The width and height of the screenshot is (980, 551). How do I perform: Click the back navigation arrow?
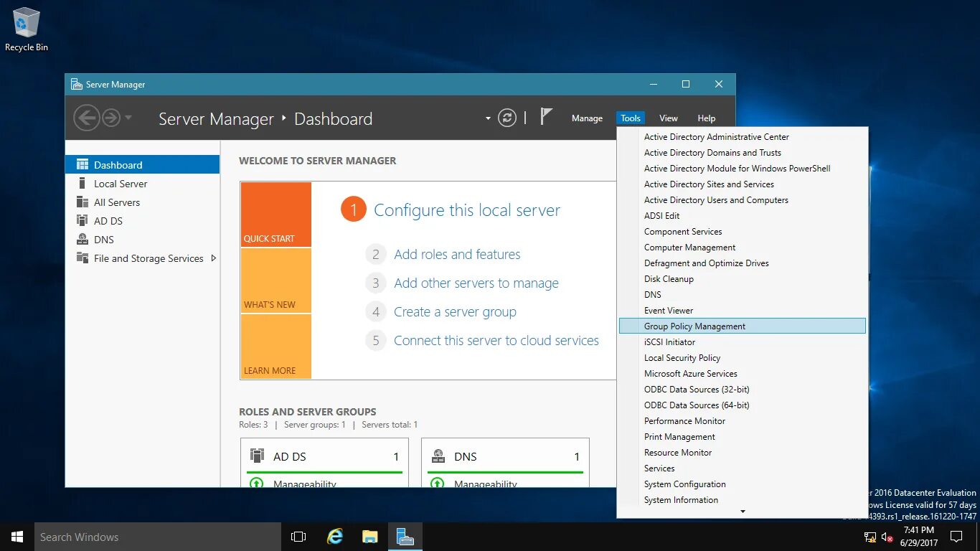(87, 117)
